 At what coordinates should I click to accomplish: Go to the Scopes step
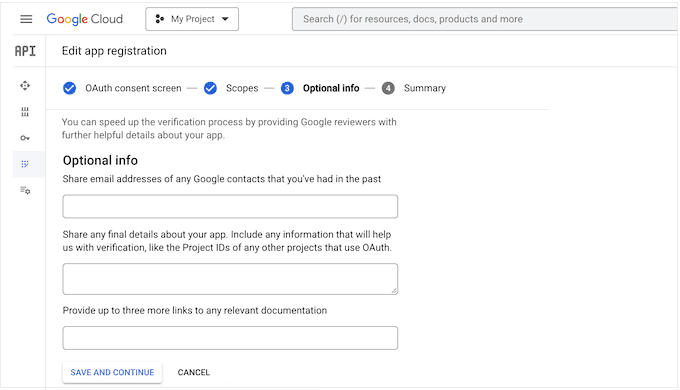(242, 88)
